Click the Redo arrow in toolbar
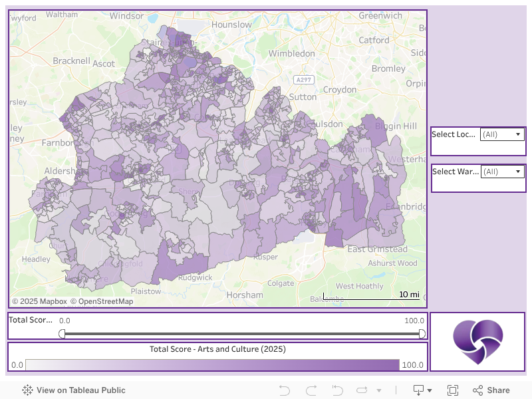Screen dimensions: 532x399 tap(311, 390)
